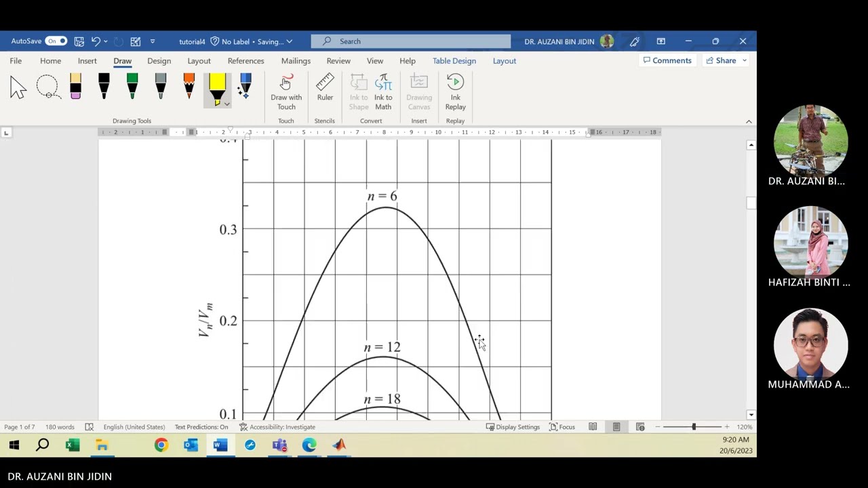Click the tab selector left of ruler
868x488 pixels.
[x=6, y=132]
